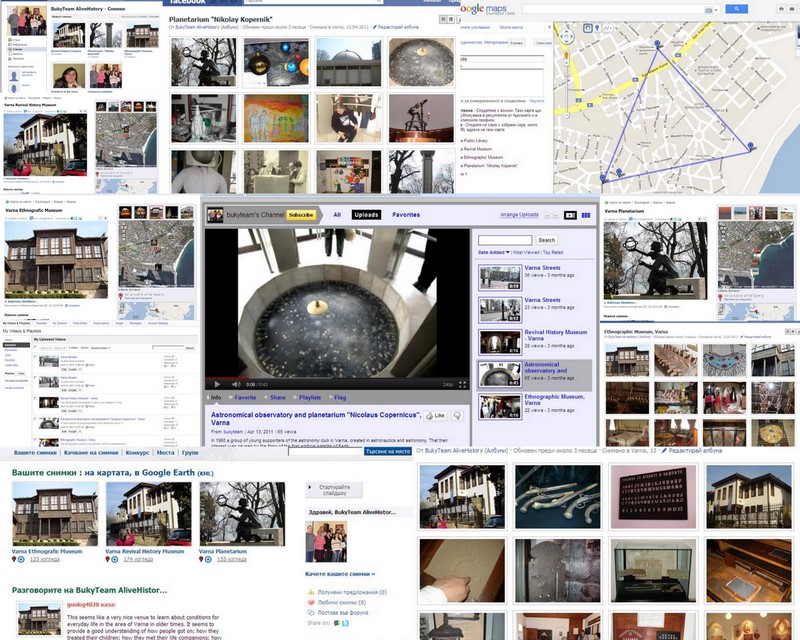Open the Uploads tab on bukyteam's channel
The width and height of the screenshot is (800, 640).
[x=366, y=214]
